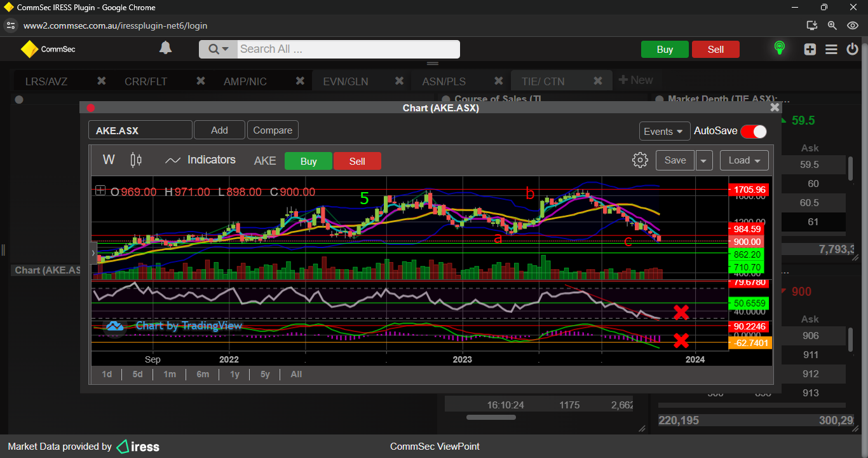Image resolution: width=868 pixels, height=458 pixels.
Task: Expand the Save options arrow
Action: click(x=703, y=160)
